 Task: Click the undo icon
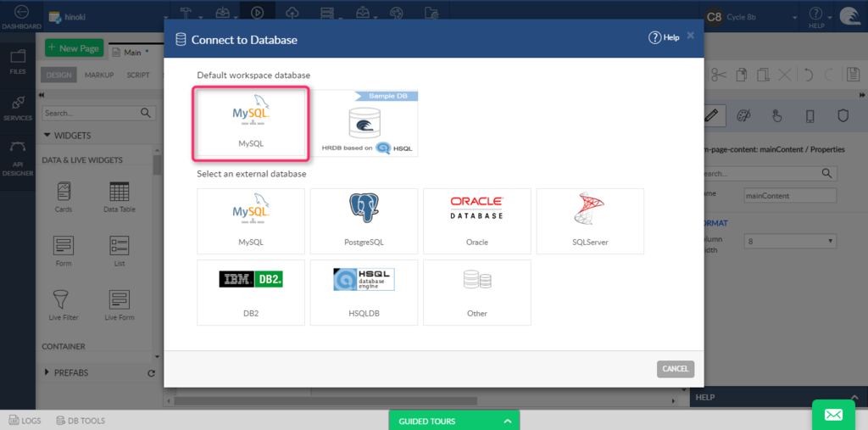tap(809, 75)
